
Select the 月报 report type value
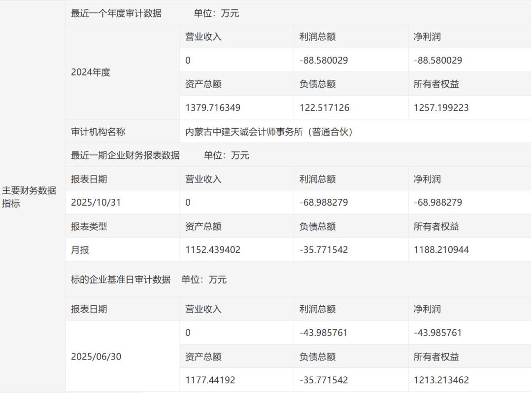80,250
